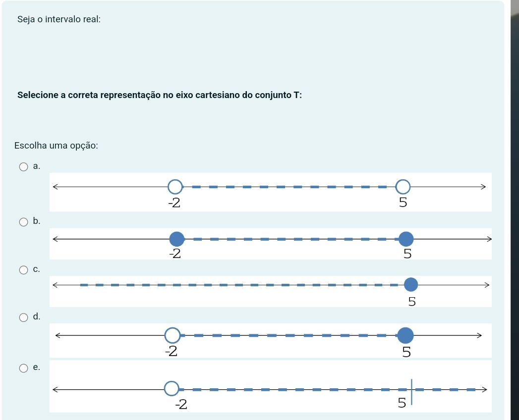519x420 pixels.
Task: Click open circle at -2 in option e
Action: point(172,389)
